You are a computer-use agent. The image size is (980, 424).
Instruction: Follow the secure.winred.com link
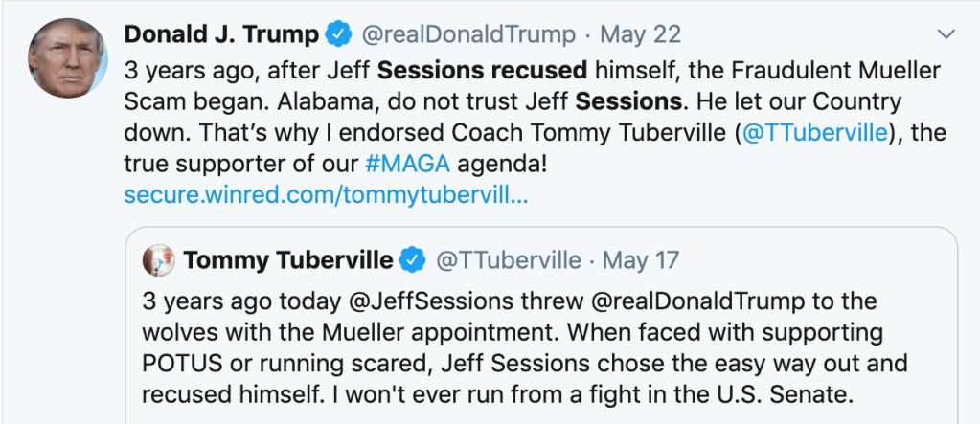click(326, 195)
